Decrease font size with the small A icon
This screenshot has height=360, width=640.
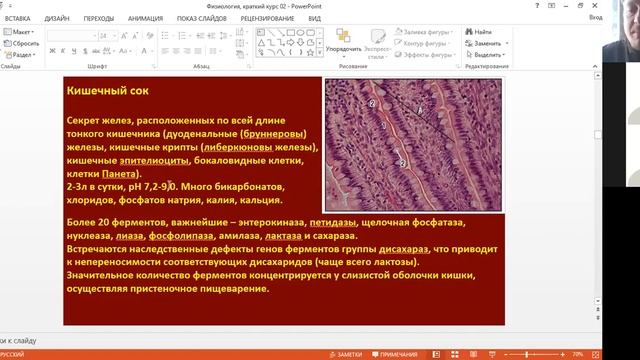point(135,36)
